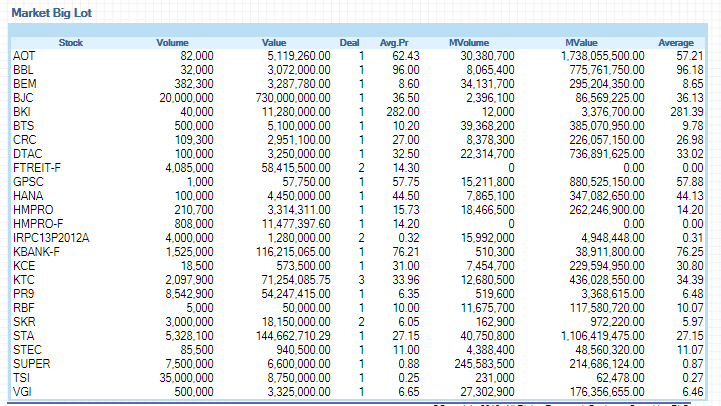
Task: Select the BKI stock symbol
Action: (22, 112)
